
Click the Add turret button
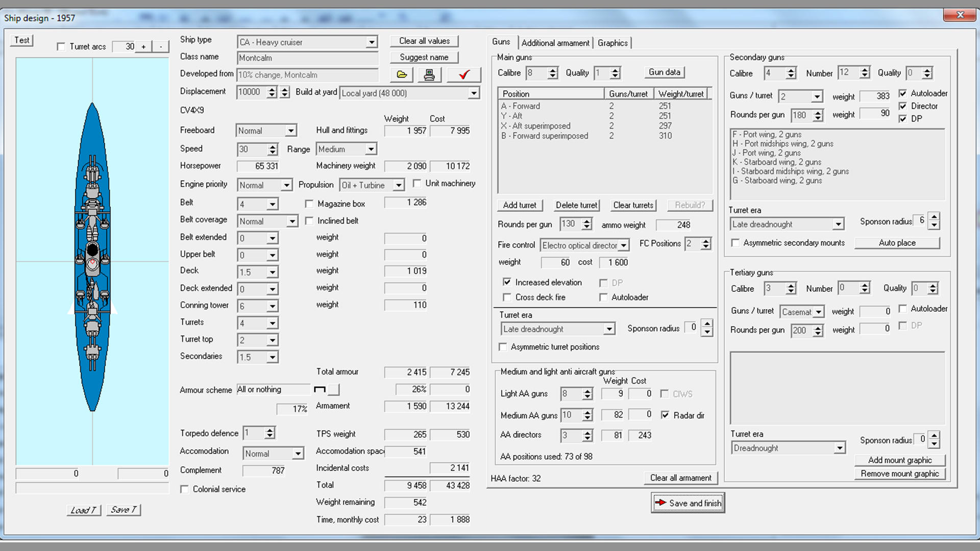(x=519, y=205)
